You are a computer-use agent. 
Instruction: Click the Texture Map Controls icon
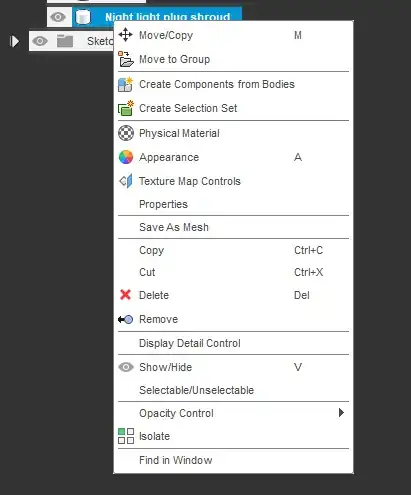click(126, 181)
